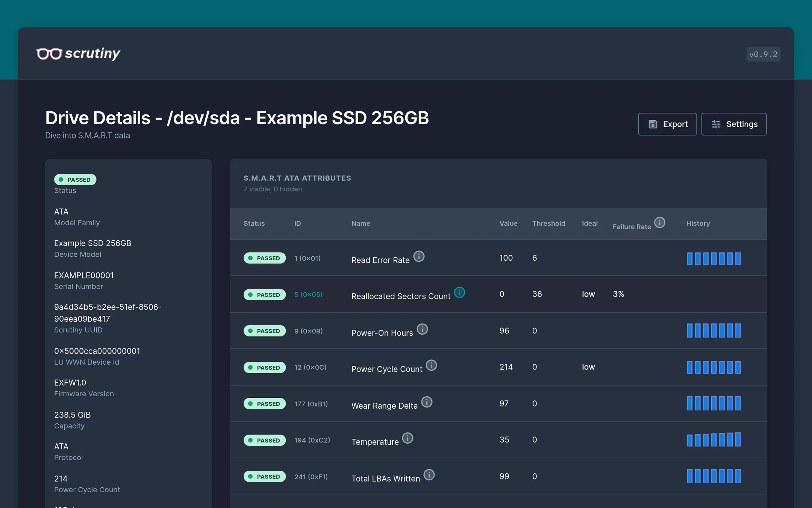
Task: Click the Wear Range Delta history chart
Action: pyautogui.click(x=714, y=403)
